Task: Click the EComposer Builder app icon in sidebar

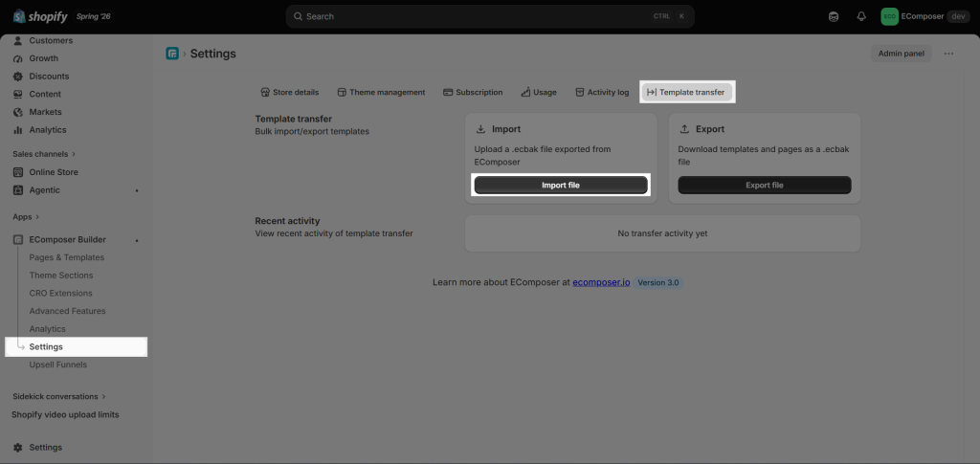Action: click(x=18, y=240)
